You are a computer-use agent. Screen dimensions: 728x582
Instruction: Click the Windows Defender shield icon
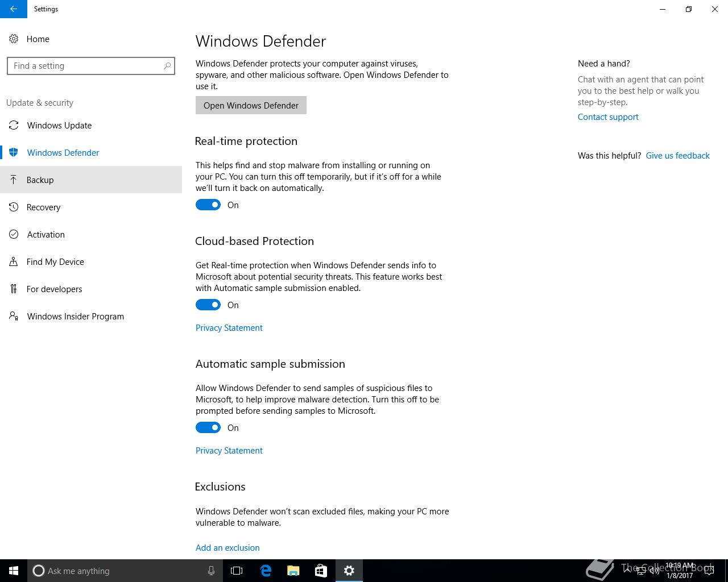point(14,153)
